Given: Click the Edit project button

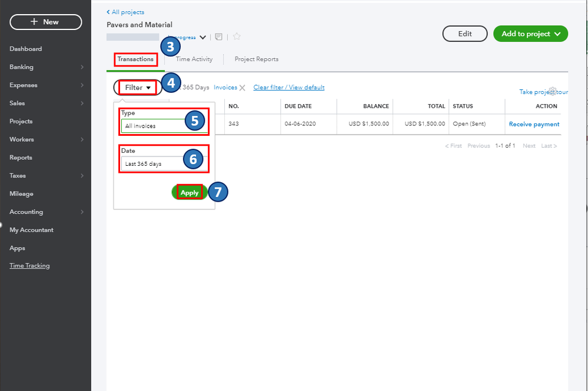Looking at the screenshot, I should click(465, 34).
